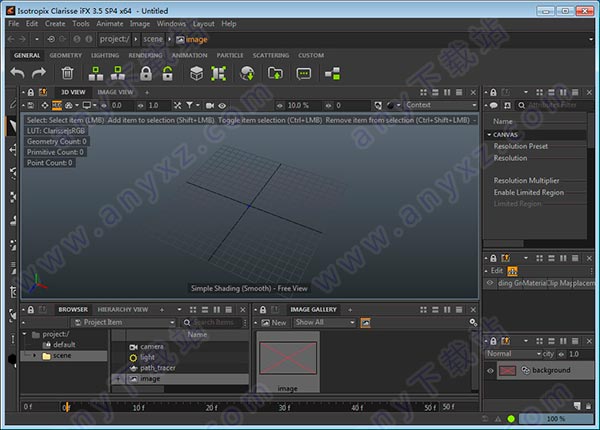This screenshot has height=430, width=600.
Task: Click the project:/ path segment
Action: coord(114,39)
